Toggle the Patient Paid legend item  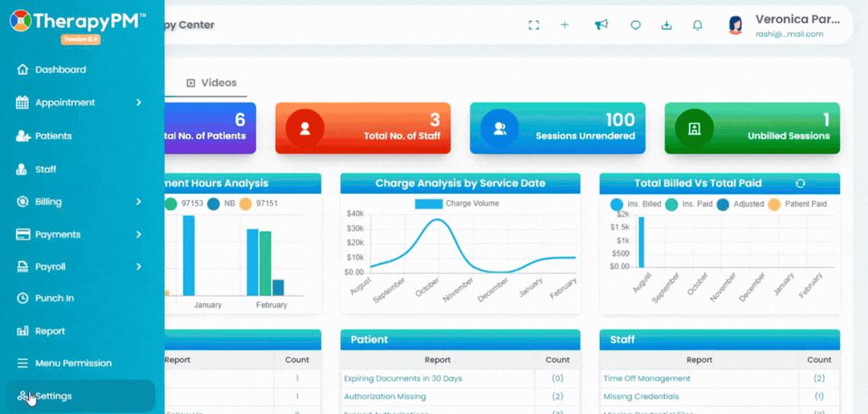[796, 204]
